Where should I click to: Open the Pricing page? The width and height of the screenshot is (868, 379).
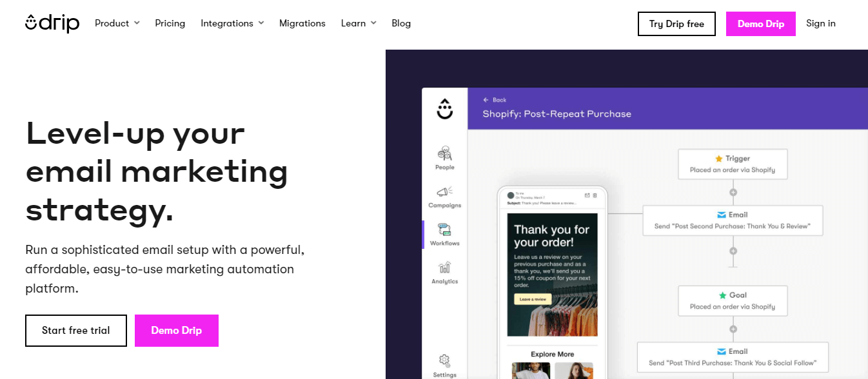coord(170,23)
